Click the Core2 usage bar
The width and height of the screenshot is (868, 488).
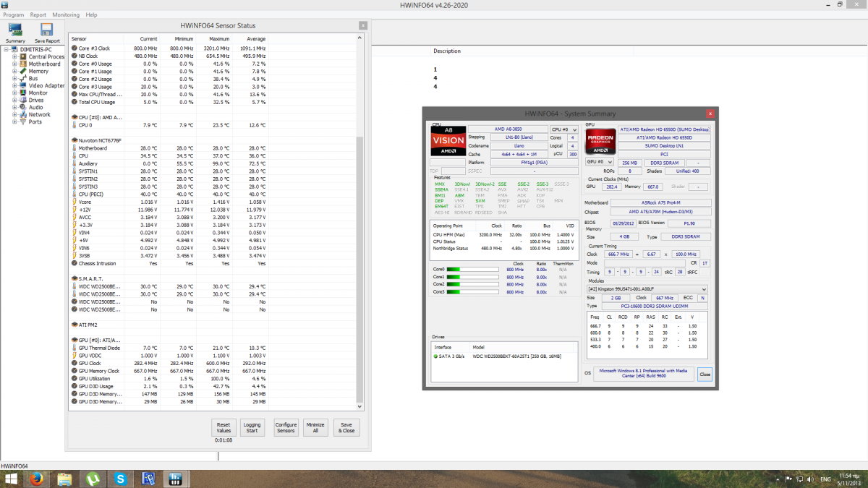pos(473,285)
